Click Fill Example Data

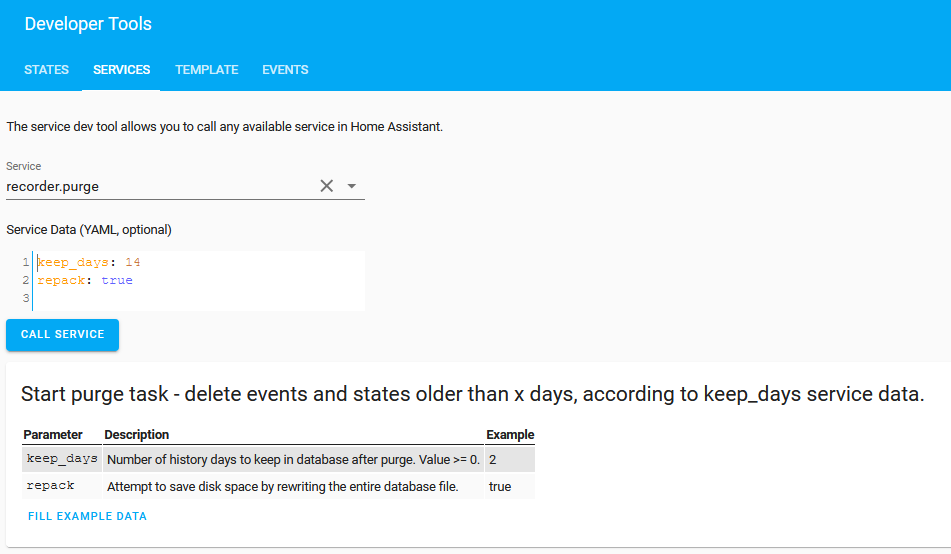point(87,516)
